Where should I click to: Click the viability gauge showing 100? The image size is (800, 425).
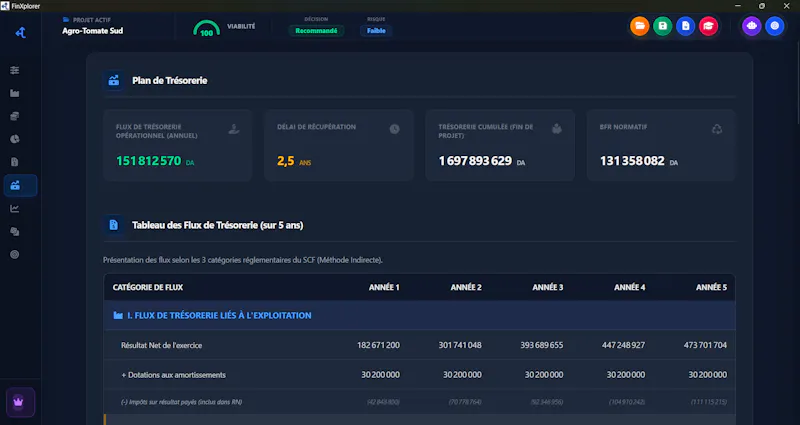pos(207,29)
